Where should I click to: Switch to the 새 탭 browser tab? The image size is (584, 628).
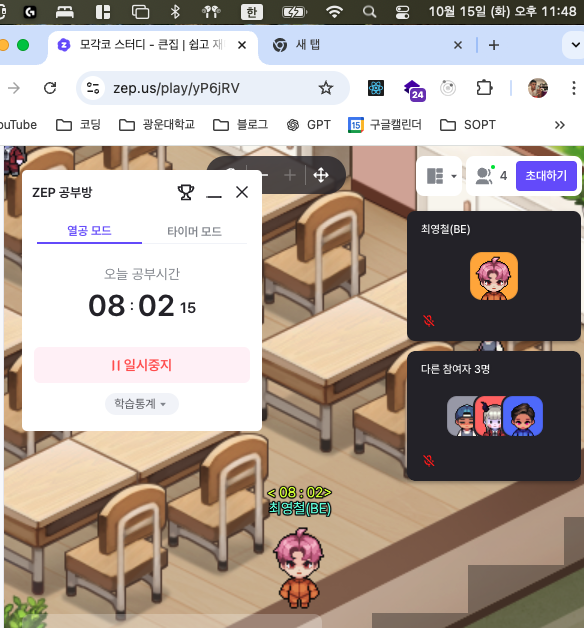(308, 45)
